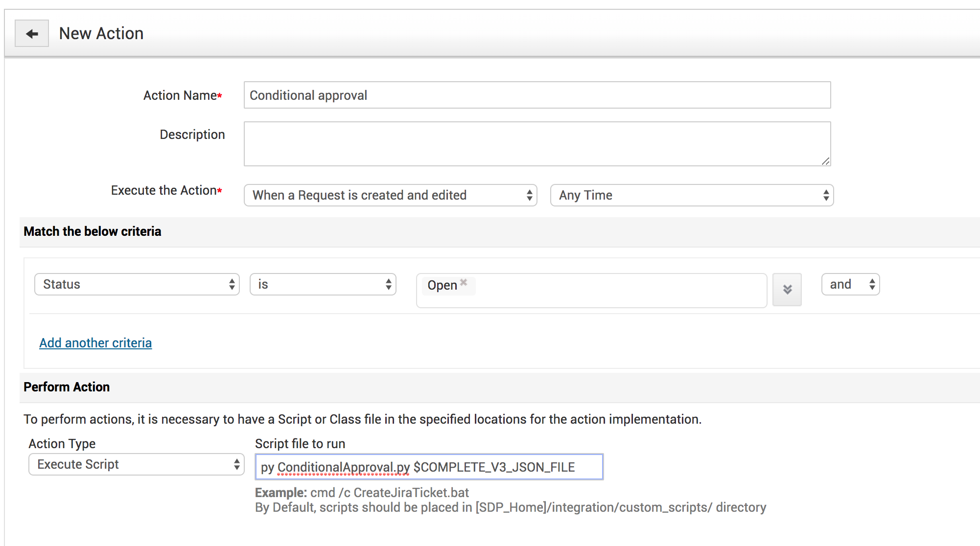
Task: Click the back arrow button
Action: 32,34
